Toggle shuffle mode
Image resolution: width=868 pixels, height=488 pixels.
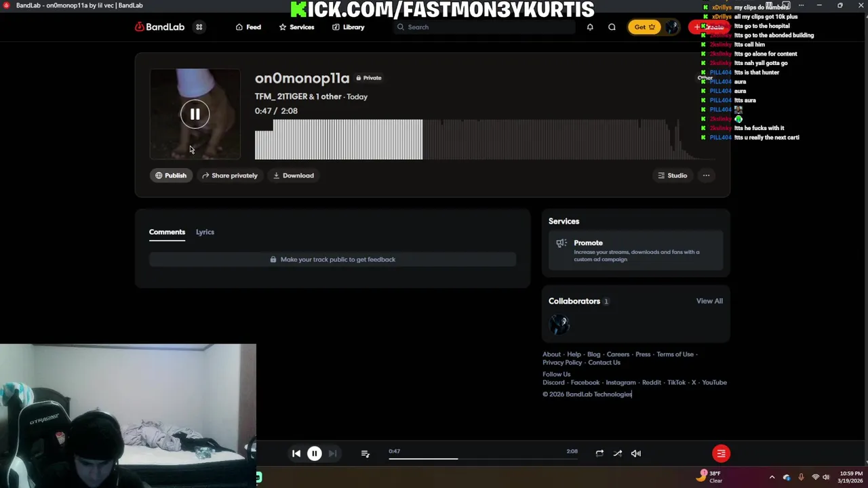[x=618, y=453]
